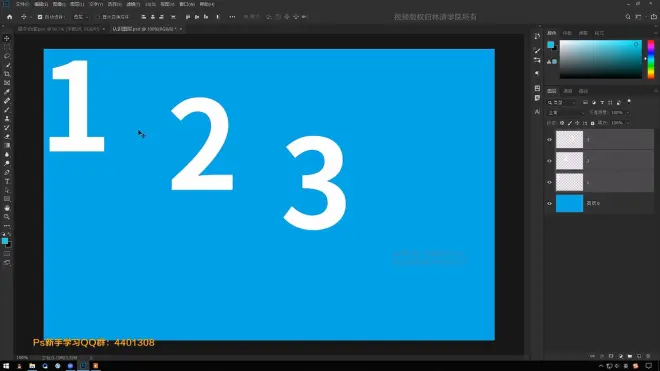The width and height of the screenshot is (660, 371).
Task: Select the Move tool in the toolbox
Action: 7,38
